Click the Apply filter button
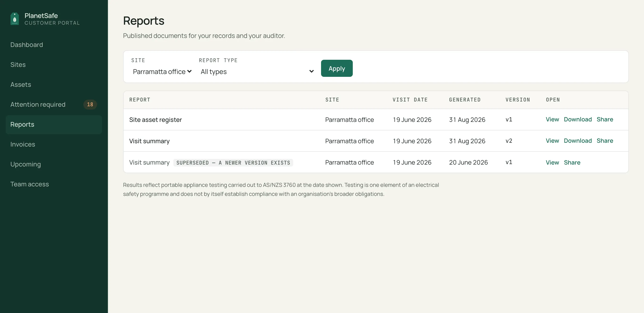The height and width of the screenshot is (313, 644). pos(337,68)
